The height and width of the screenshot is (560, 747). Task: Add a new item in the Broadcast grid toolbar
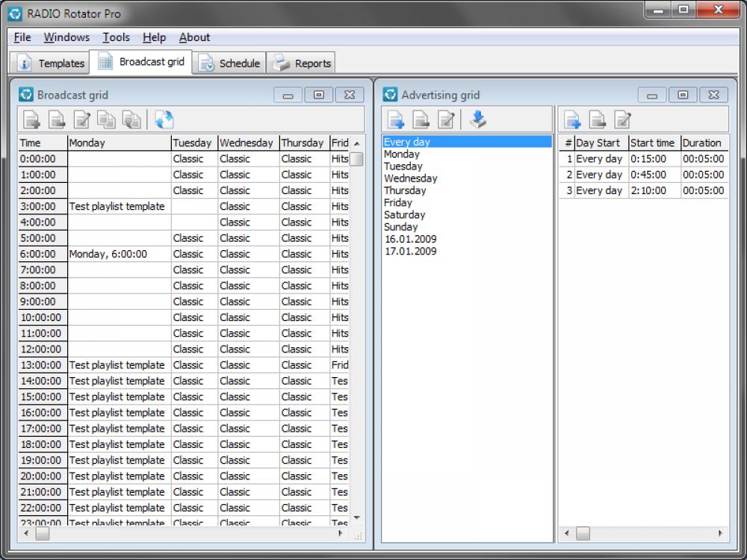[x=30, y=119]
